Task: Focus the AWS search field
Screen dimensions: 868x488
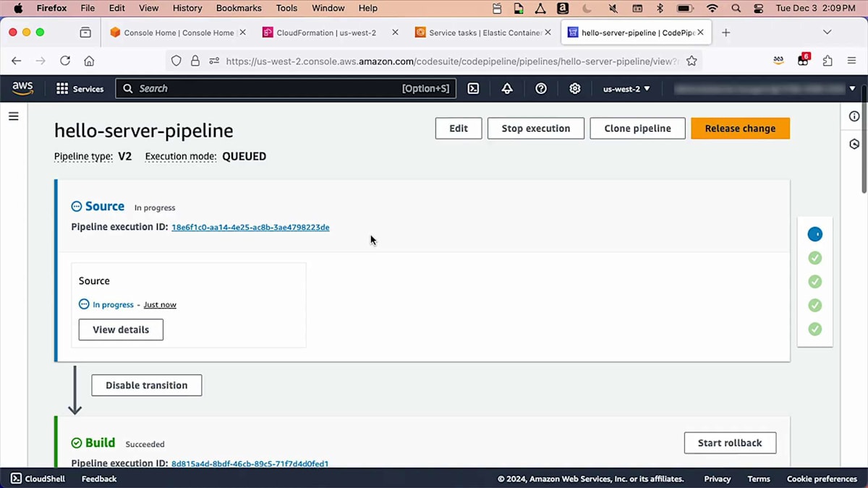Action: click(286, 88)
